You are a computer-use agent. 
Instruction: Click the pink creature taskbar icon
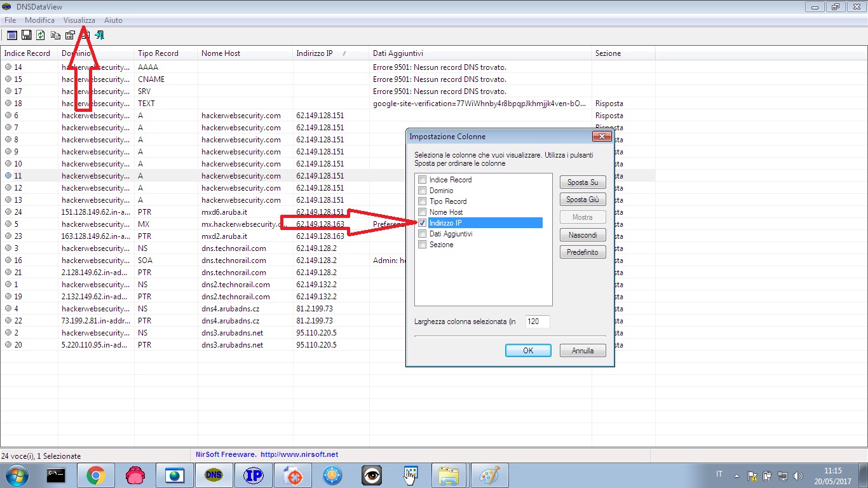coord(135,475)
